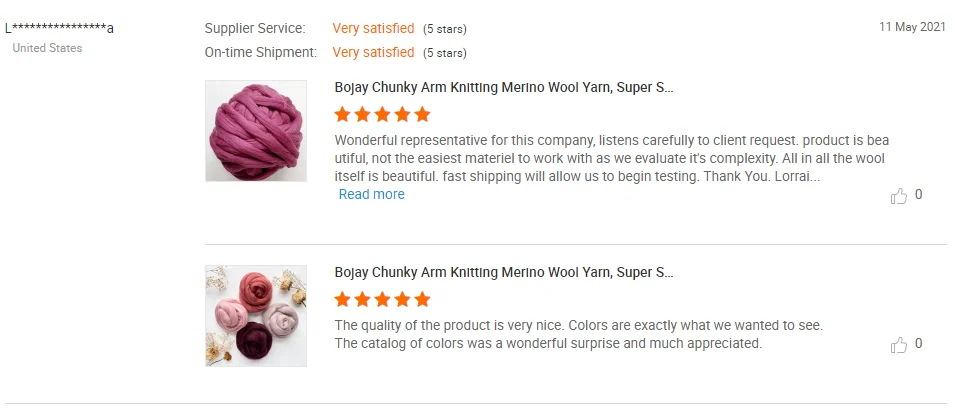
Task: Click the first star of the first review's rating
Action: pos(343,114)
